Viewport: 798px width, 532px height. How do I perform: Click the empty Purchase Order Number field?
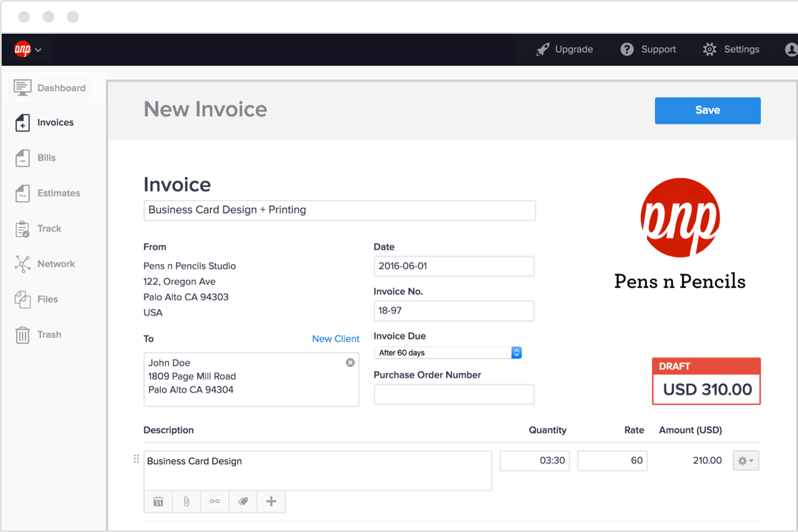454,394
